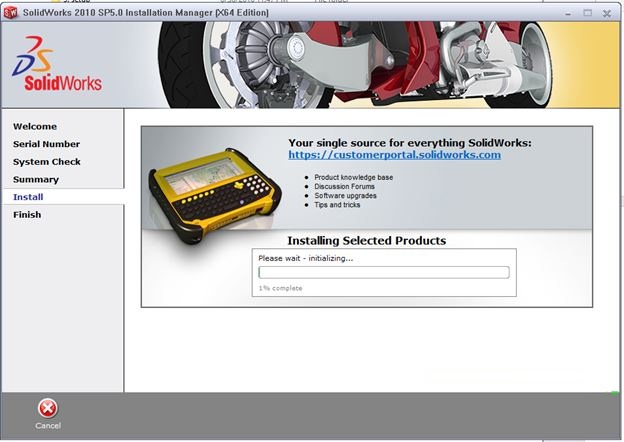Click 'Please wait - initializing...' status text
Screen dimensions: 624x442
pyautogui.click(x=306, y=258)
